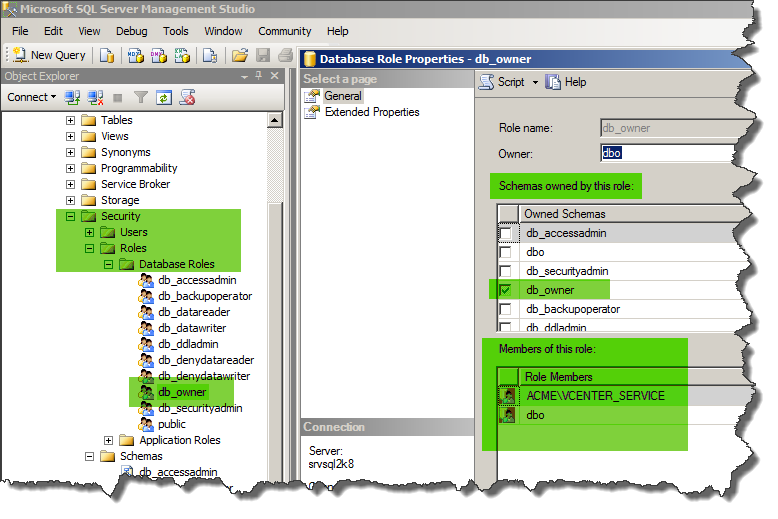Collapse the Schemas folder
This screenshot has width=778, height=519.
(89, 456)
